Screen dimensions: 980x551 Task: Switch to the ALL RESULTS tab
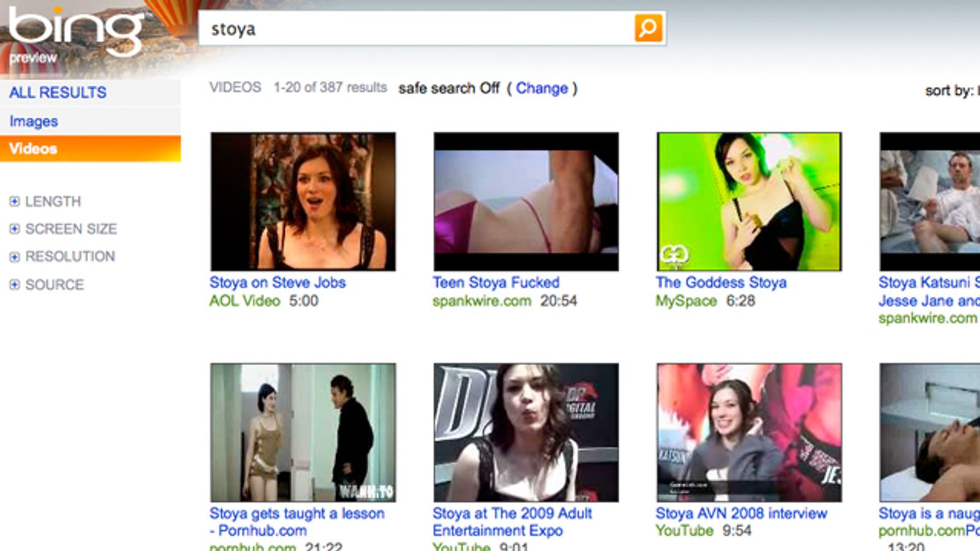[x=58, y=92]
